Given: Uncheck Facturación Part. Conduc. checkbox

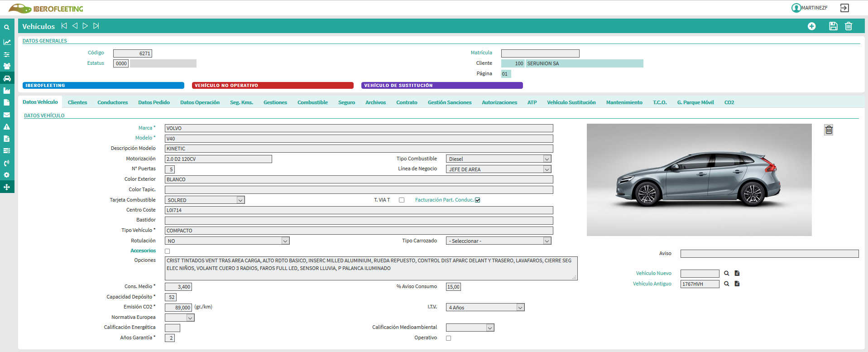Looking at the screenshot, I should coord(477,200).
